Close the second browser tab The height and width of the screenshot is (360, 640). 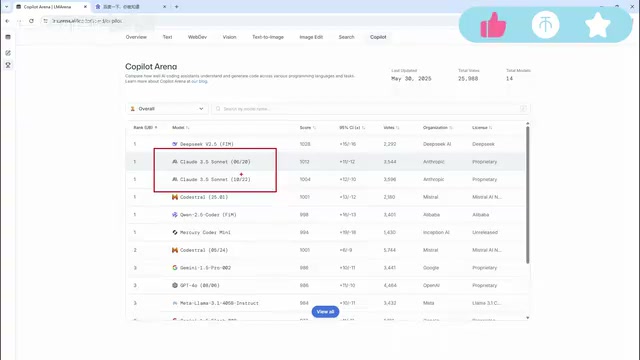(x=164, y=7)
